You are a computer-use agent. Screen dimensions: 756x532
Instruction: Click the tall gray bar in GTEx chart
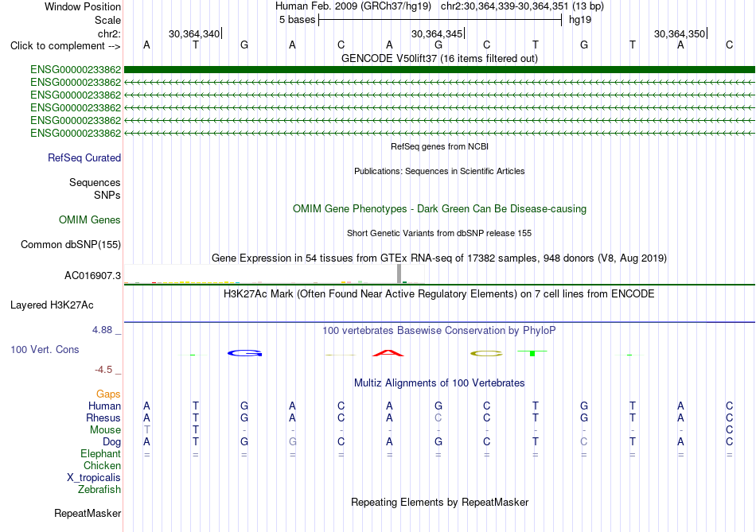399,274
